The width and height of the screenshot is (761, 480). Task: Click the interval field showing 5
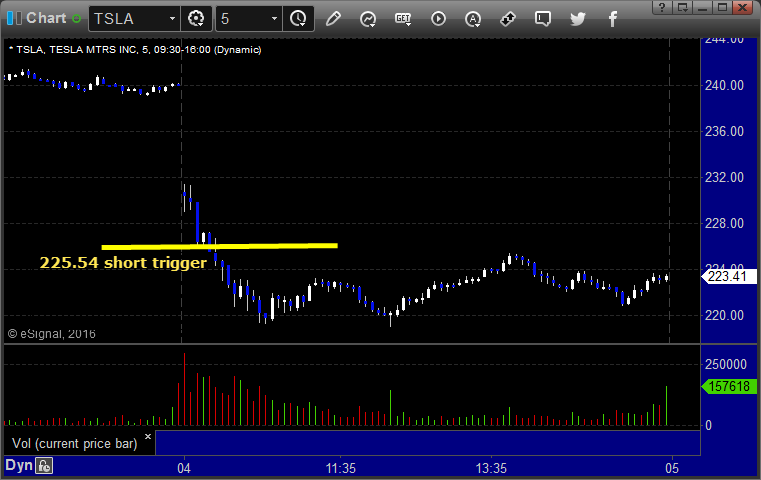241,19
